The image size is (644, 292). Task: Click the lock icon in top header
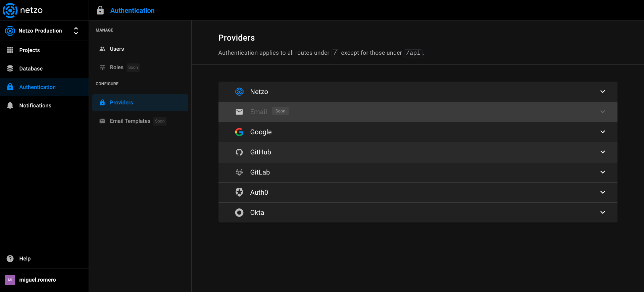click(x=100, y=10)
